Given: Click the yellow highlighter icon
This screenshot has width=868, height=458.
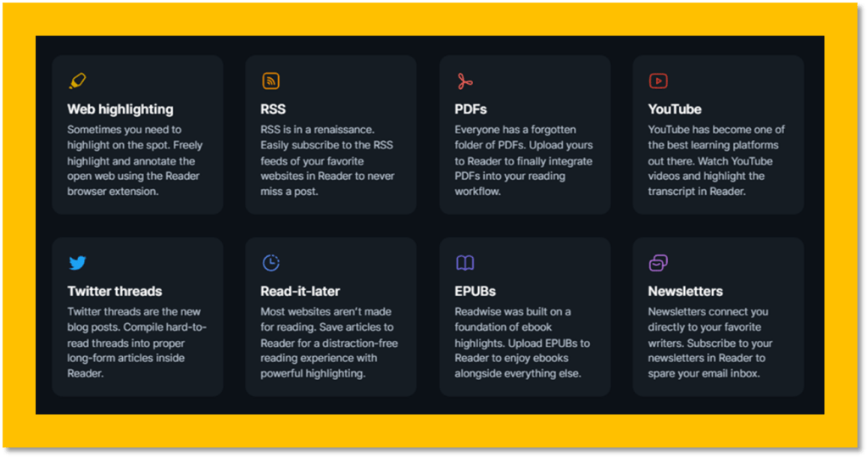Looking at the screenshot, I should 77,81.
